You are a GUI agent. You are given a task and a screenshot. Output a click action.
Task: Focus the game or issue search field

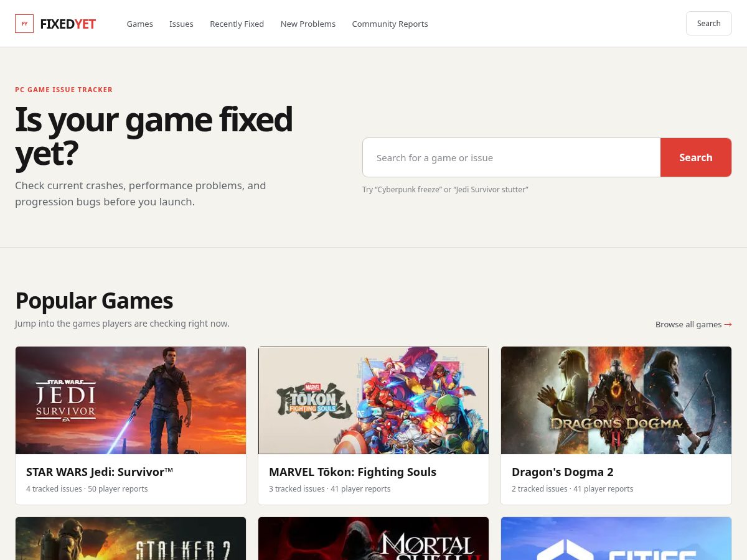coord(512,157)
